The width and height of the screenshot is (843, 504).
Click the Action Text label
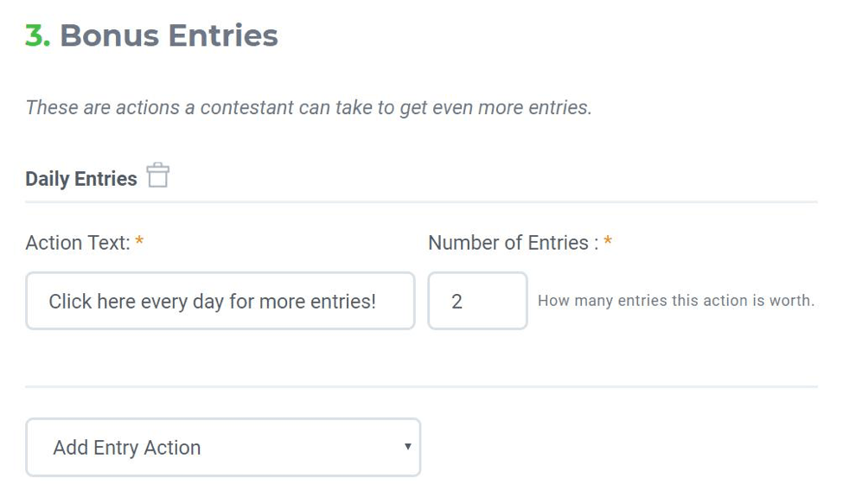point(77,243)
